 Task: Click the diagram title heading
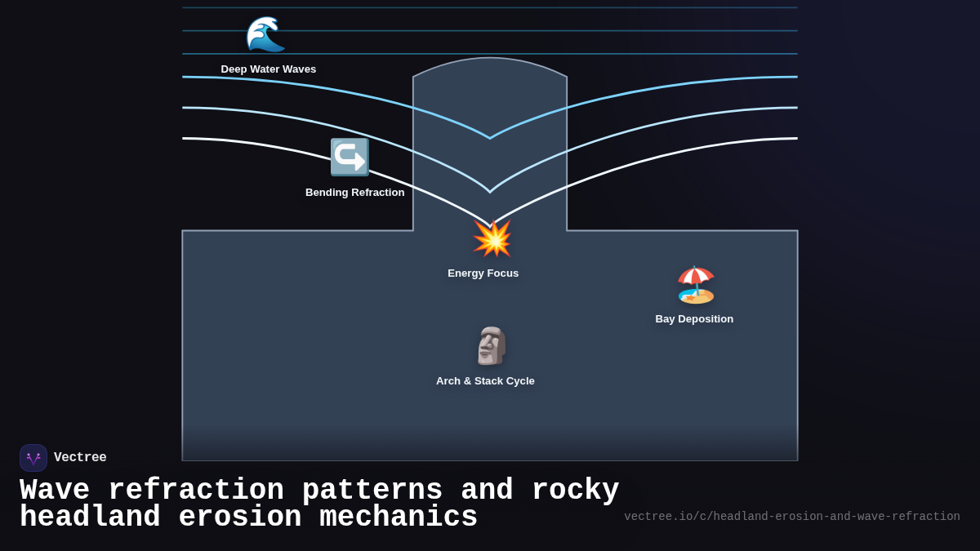click(318, 502)
